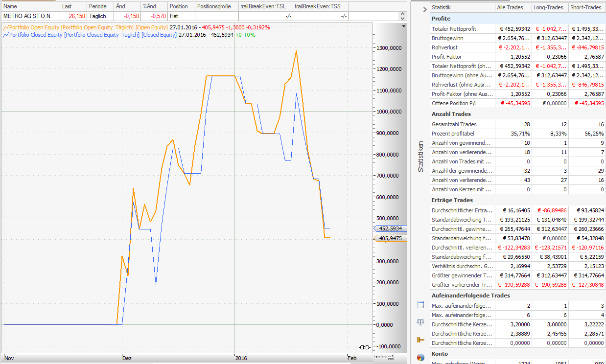Click the balance scales icon

pos(420,322)
